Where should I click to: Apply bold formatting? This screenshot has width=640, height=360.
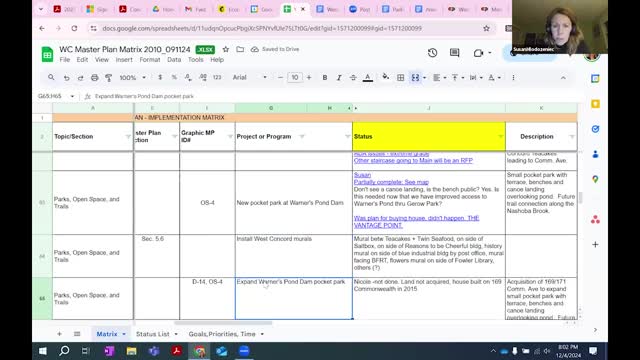[x=324, y=78]
